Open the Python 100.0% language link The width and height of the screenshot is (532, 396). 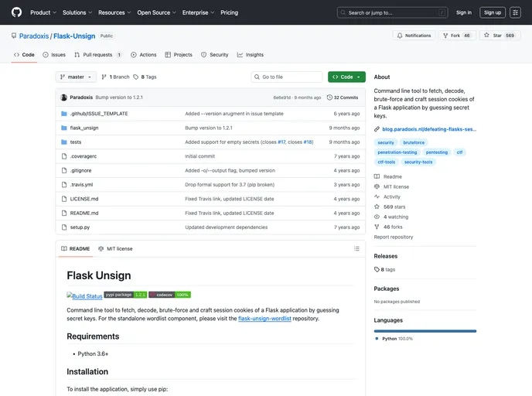coord(394,339)
